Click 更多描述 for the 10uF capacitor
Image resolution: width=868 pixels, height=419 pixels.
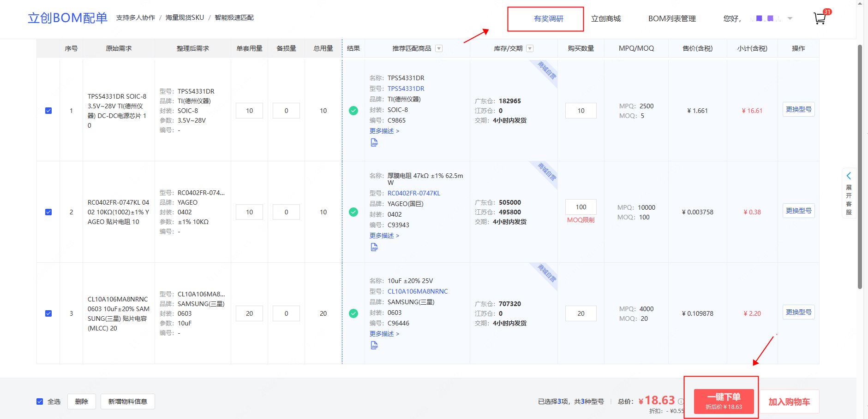(384, 334)
